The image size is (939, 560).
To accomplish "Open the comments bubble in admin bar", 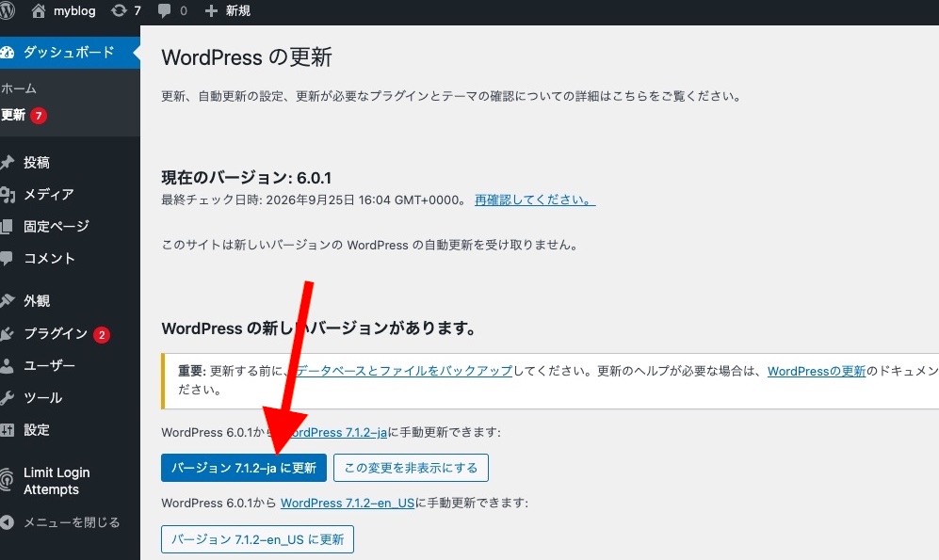I will pyautogui.click(x=164, y=10).
